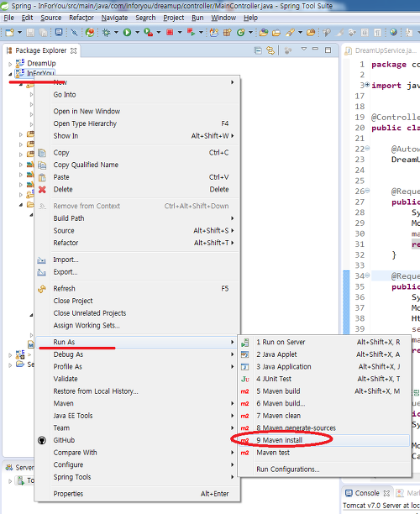Screen dimensions: 420x514
Task: Open the New dropdown arrow in toolbar
Action: [x=19, y=32]
